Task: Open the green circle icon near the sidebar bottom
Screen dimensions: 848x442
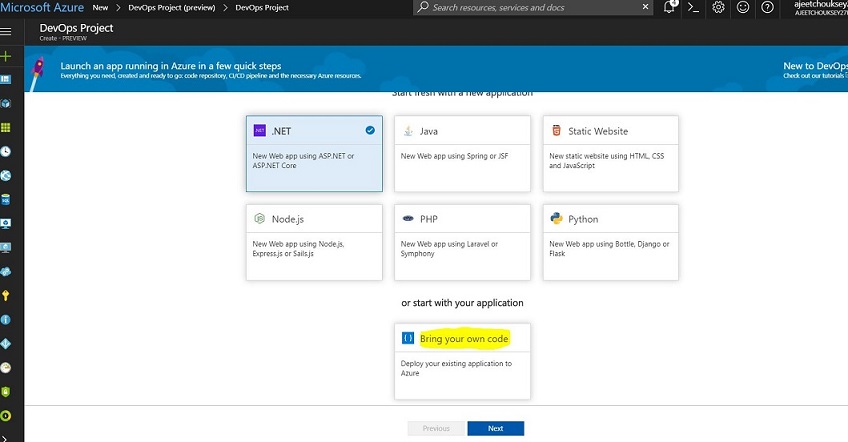Action: [5, 415]
